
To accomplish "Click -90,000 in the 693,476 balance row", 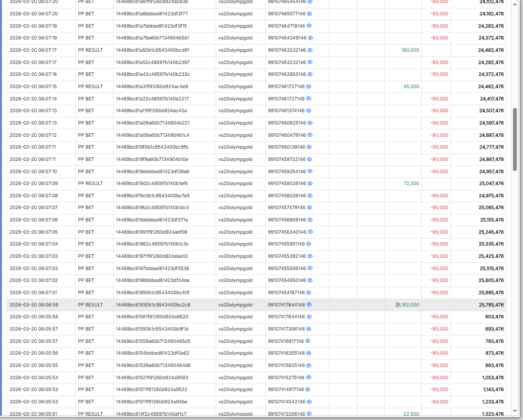I will pos(439,329).
